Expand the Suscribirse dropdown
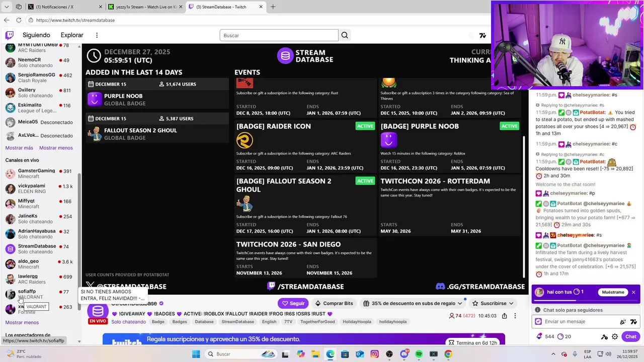This screenshot has height=362, width=644. point(493,303)
